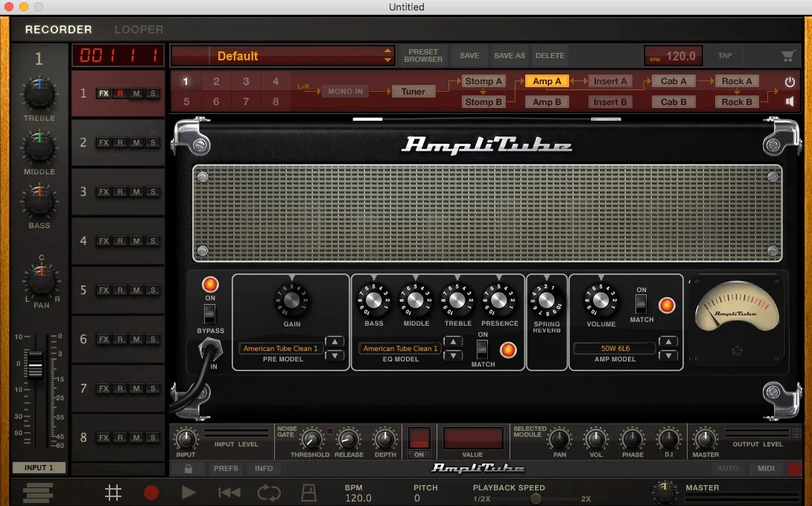Click the lock icon near PREFS

pos(187,468)
